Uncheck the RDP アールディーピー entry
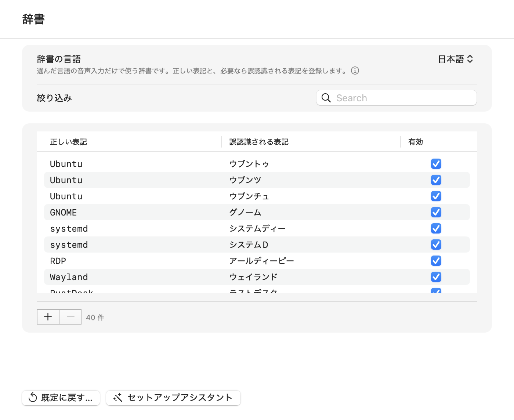The image size is (514, 420). tap(436, 261)
